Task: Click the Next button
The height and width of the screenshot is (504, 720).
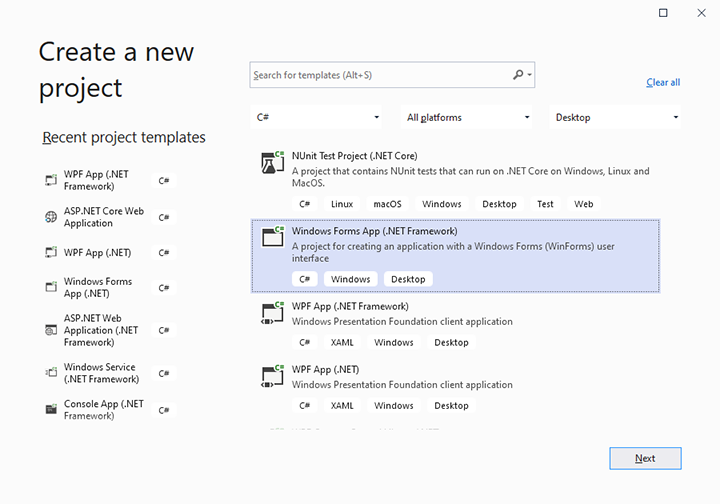Action: [x=645, y=458]
